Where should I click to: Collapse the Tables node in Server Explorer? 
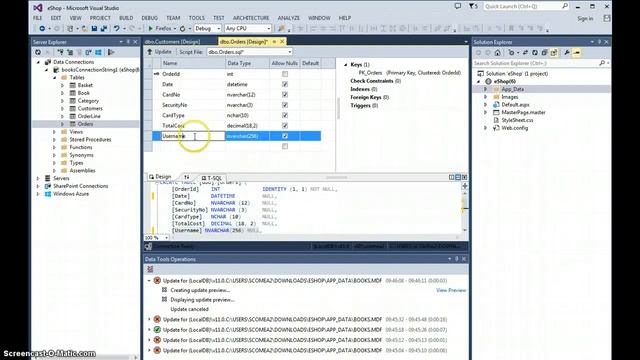click(54, 78)
